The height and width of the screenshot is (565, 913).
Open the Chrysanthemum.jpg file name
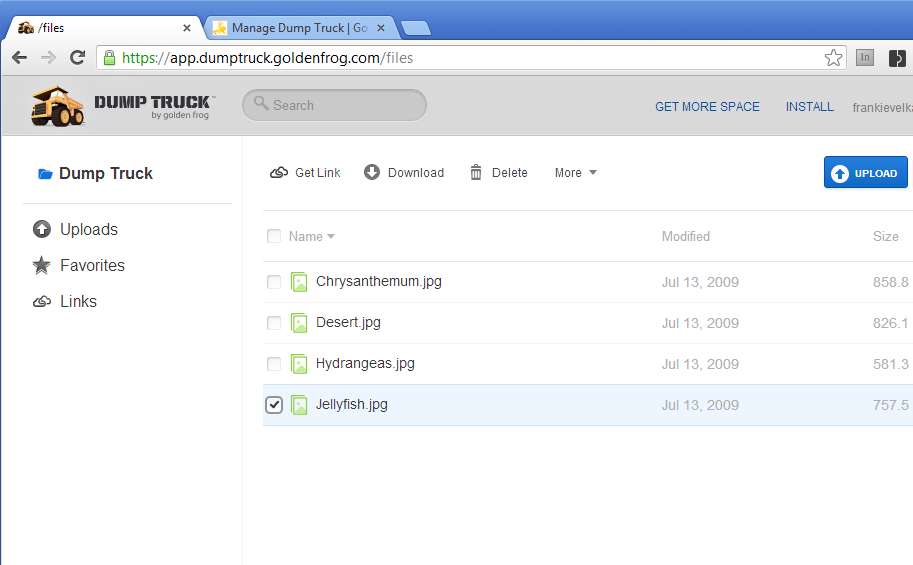coord(378,281)
